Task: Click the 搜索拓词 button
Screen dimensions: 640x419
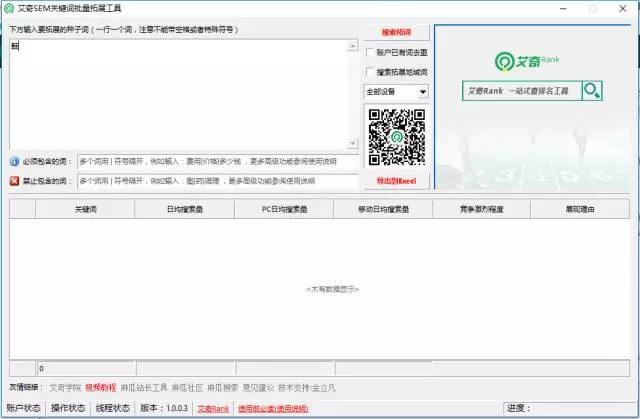Action: tap(396, 32)
